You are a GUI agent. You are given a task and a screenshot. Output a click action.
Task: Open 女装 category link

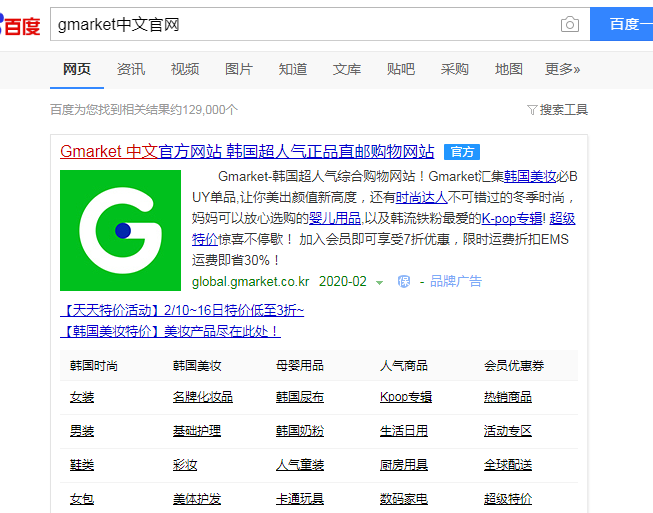pos(82,397)
